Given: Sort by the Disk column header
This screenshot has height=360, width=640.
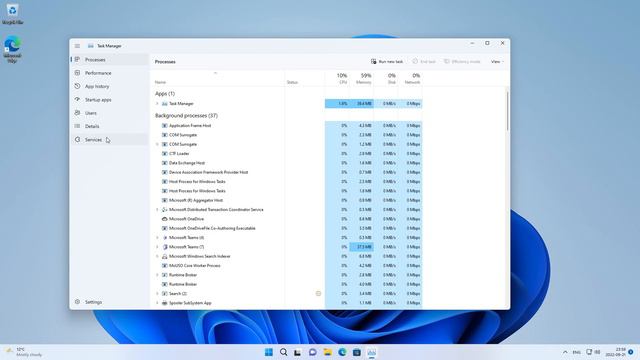Looking at the screenshot, I should tap(386, 79).
